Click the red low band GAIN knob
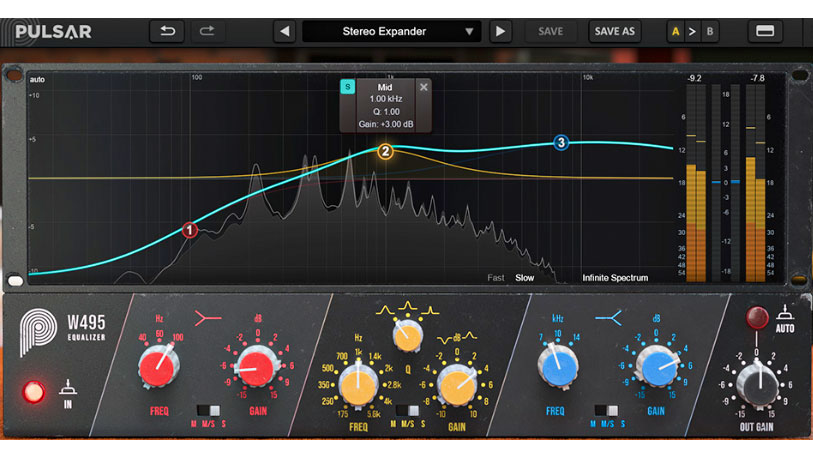 click(257, 367)
